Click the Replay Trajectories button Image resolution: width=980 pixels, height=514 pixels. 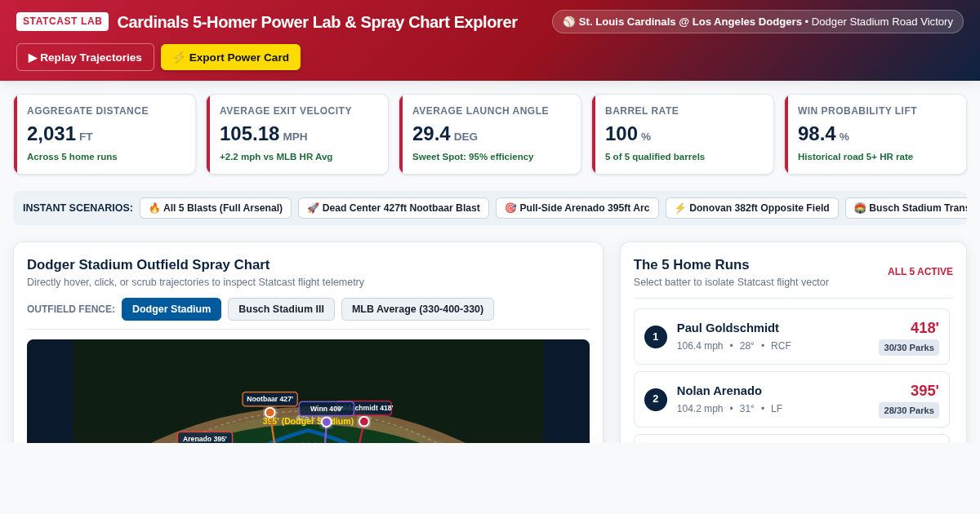pos(85,57)
